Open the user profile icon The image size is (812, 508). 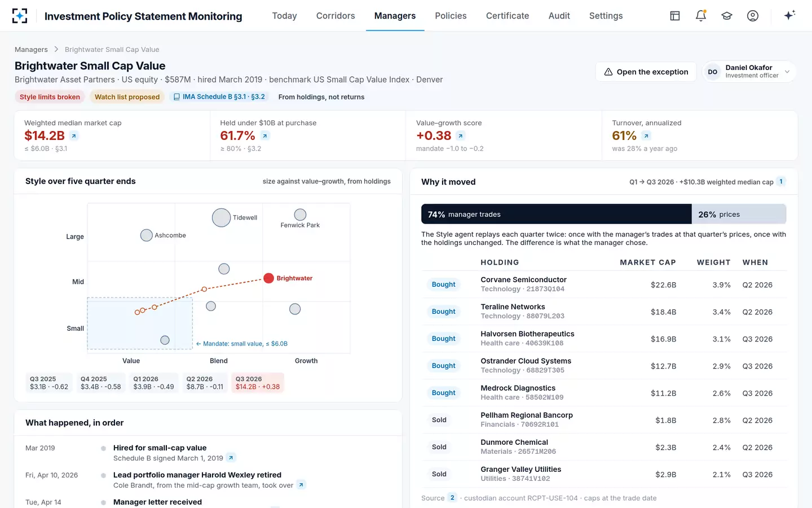tap(753, 16)
